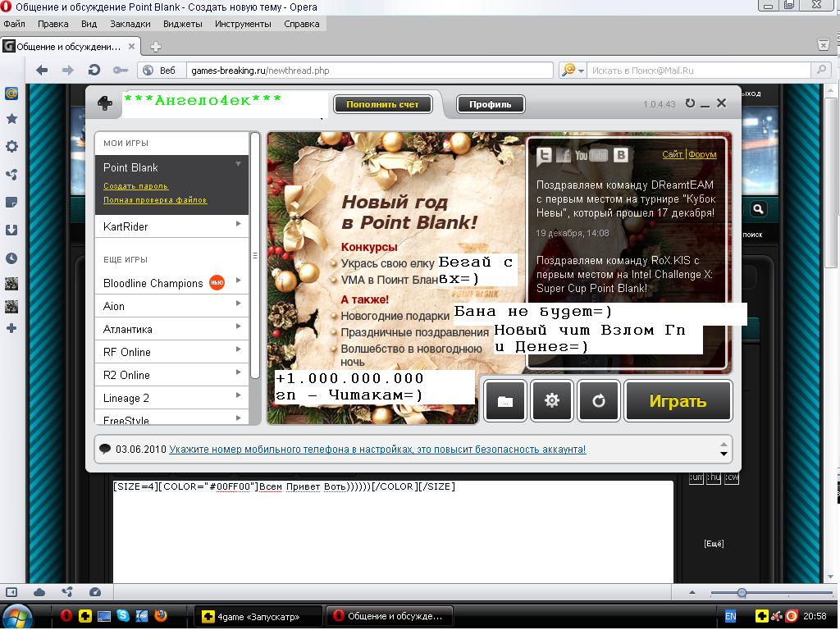Click the Полная проверка файлов link
The image size is (840, 630).
155,200
